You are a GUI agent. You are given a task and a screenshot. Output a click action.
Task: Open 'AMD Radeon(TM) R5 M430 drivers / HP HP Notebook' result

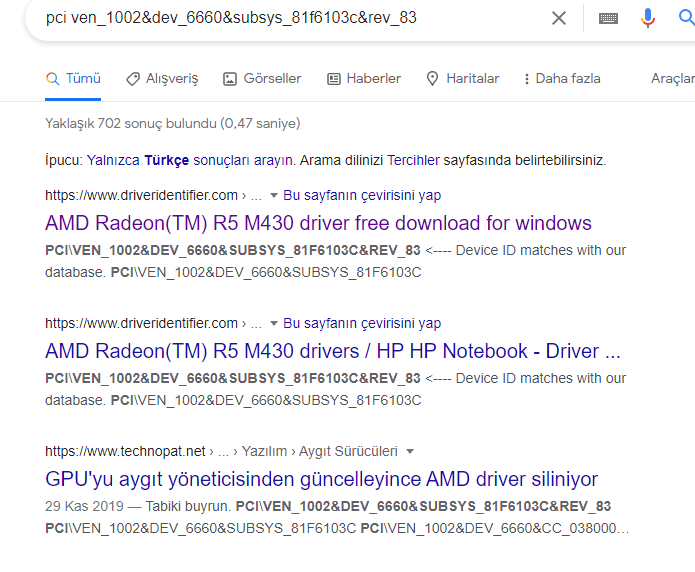[333, 351]
